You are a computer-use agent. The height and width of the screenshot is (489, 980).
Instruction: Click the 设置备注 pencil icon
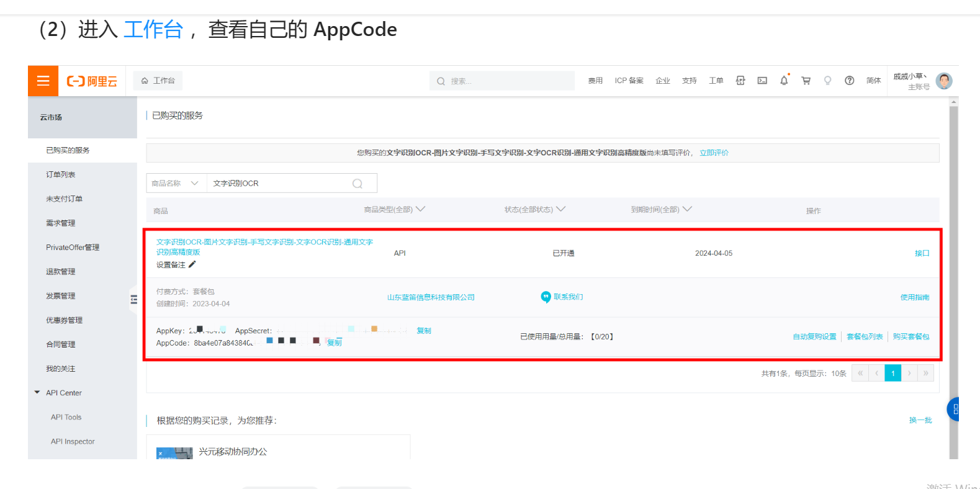pyautogui.click(x=192, y=264)
